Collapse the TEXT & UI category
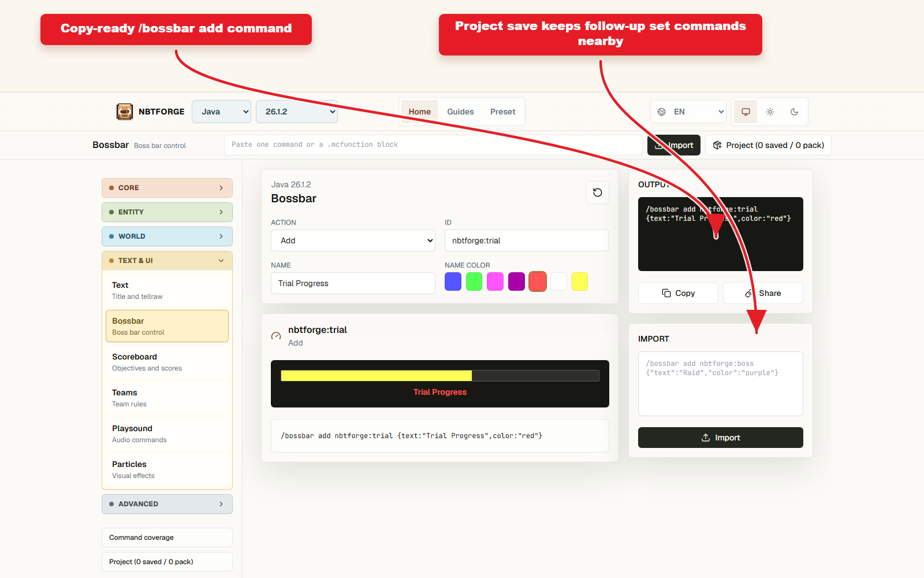 167,261
